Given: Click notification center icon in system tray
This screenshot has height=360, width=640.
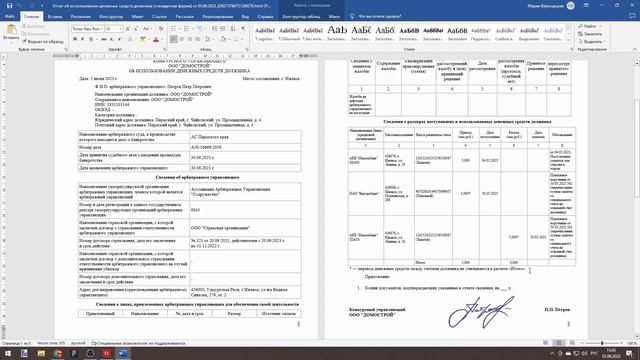Looking at the screenshot, I should 629,353.
